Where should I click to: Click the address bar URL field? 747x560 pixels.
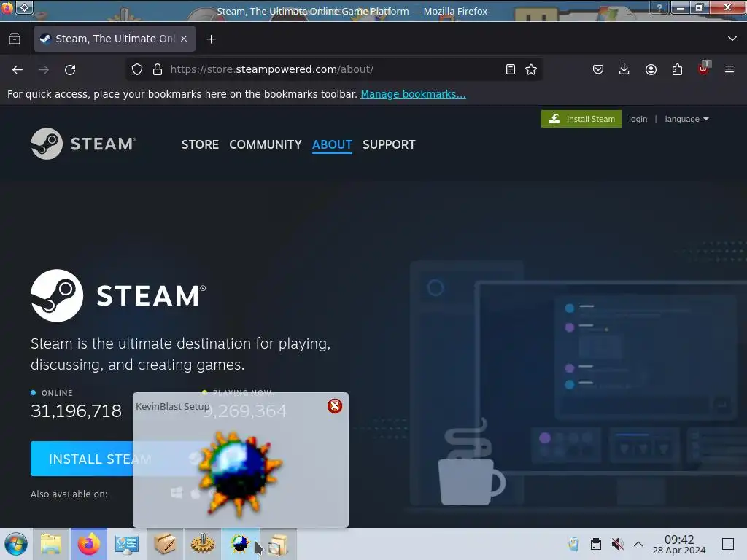pyautogui.click(x=333, y=69)
